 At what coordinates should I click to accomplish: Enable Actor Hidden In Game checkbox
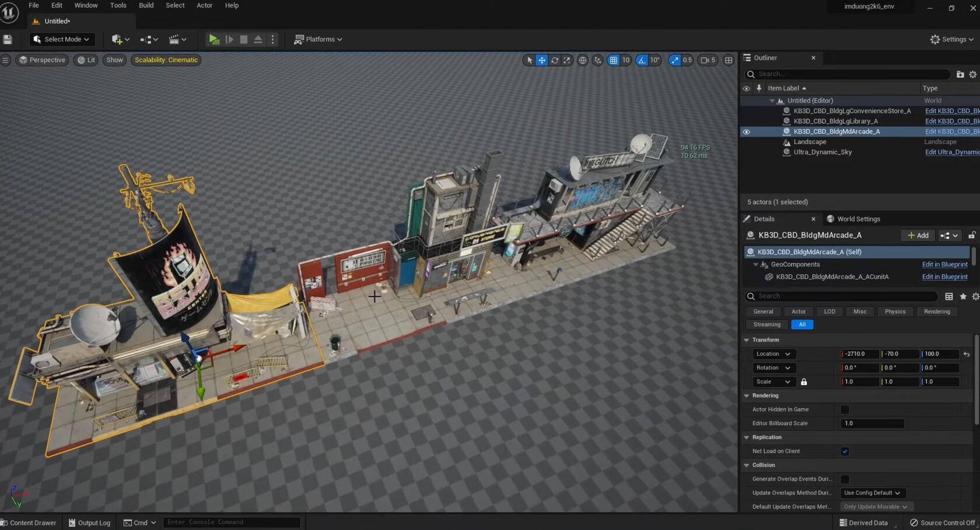[x=845, y=410]
